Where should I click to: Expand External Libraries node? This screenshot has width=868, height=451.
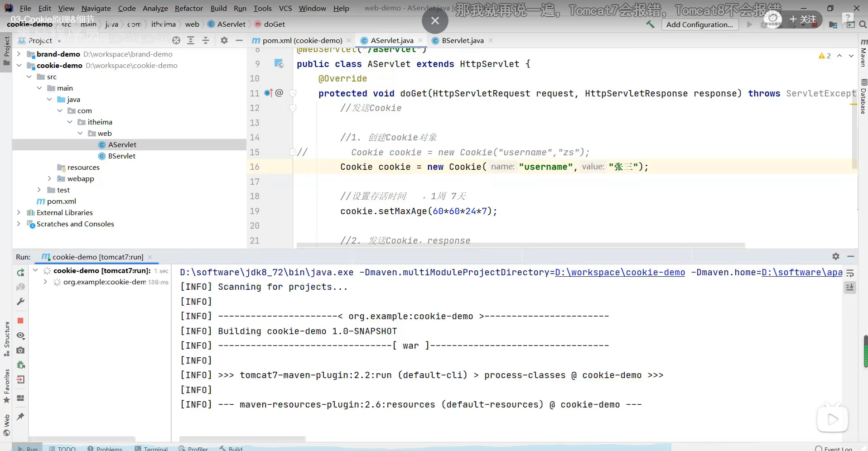tap(19, 212)
